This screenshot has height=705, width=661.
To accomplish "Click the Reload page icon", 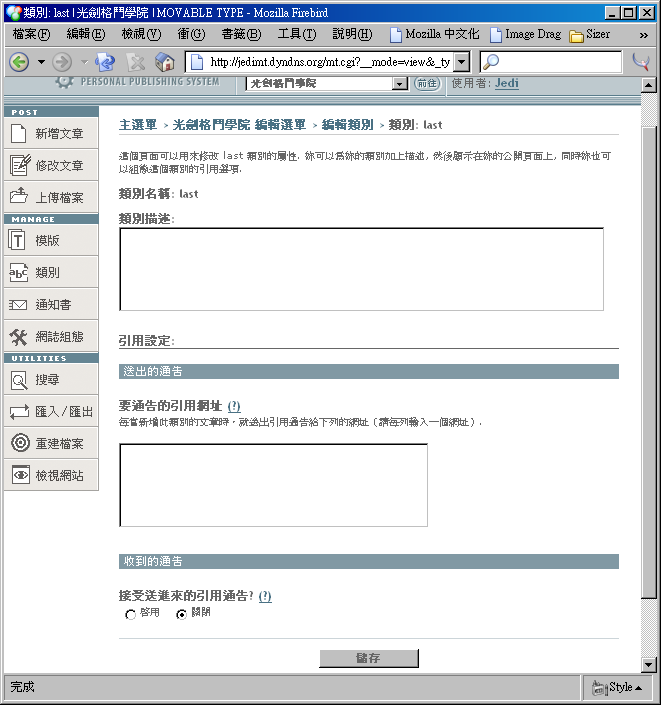I will [105, 62].
